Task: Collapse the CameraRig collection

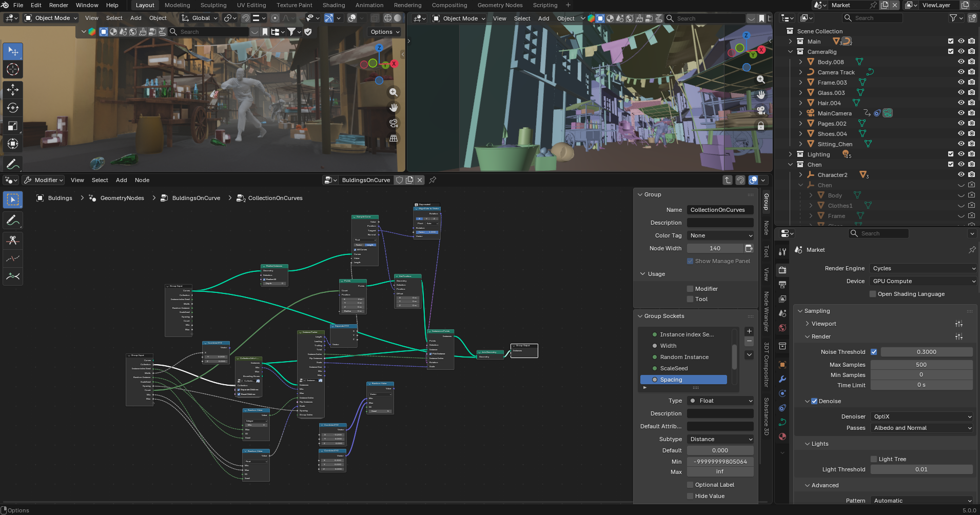Action: coord(791,52)
